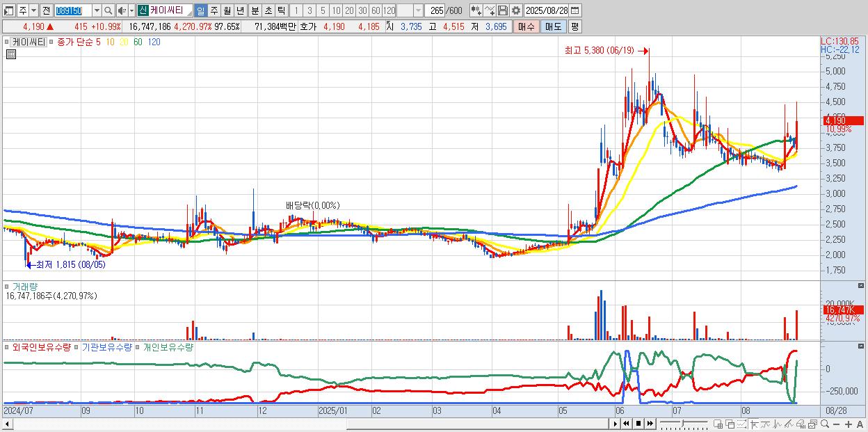The width and height of the screenshot is (868, 432).
Task: Open the dropdown next to the speaker icon
Action: tap(131, 10)
